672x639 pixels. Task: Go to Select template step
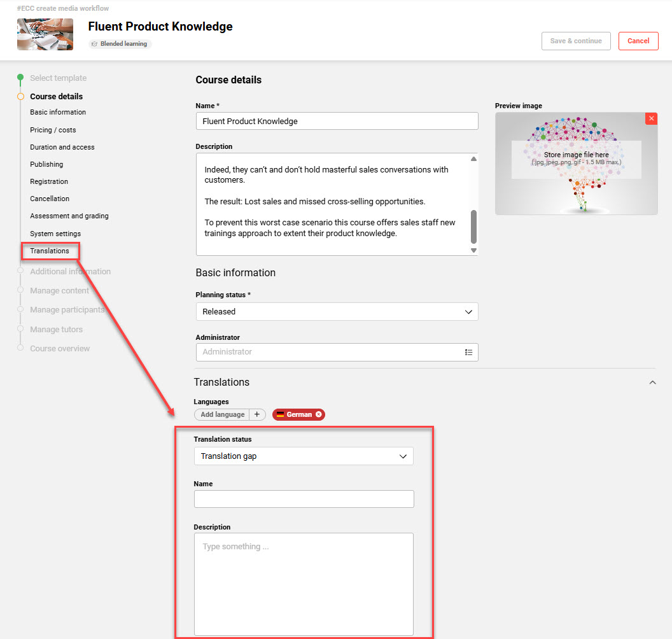(x=59, y=78)
